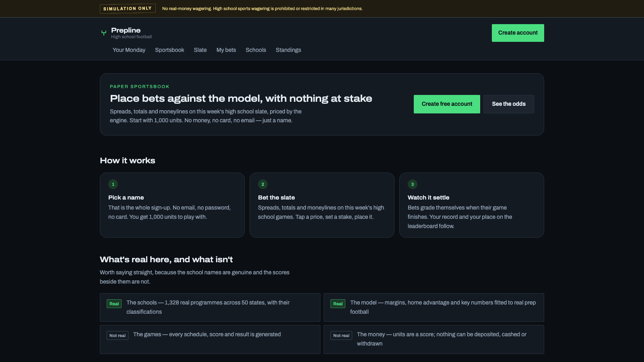Image resolution: width=644 pixels, height=362 pixels.
Task: Click the Create account button in header
Action: [x=518, y=33]
